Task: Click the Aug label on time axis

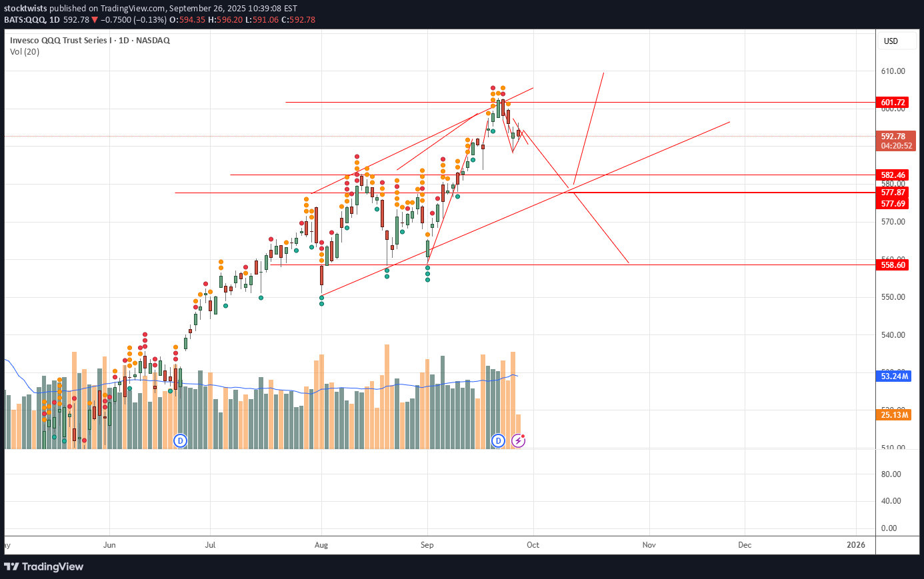Action: point(321,545)
